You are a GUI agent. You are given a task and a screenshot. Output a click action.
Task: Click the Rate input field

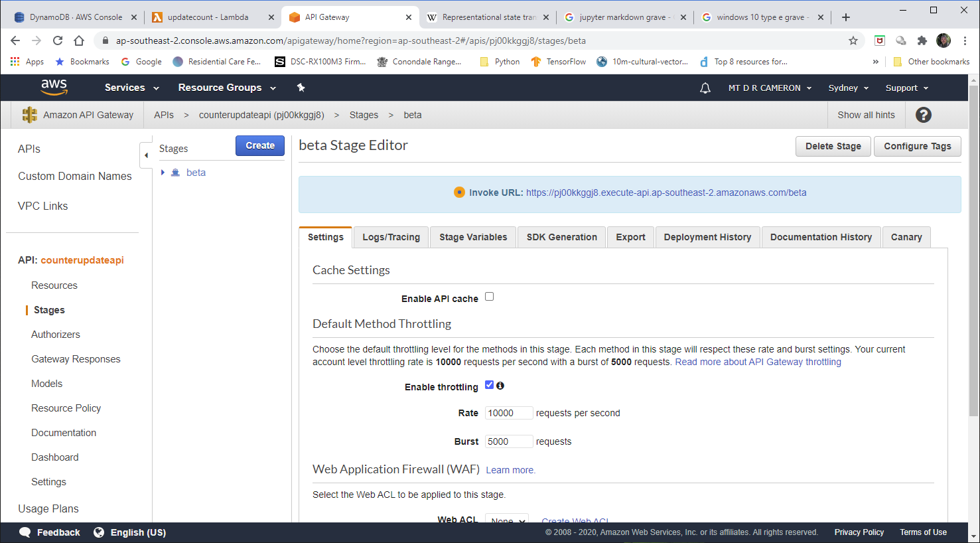click(x=509, y=413)
